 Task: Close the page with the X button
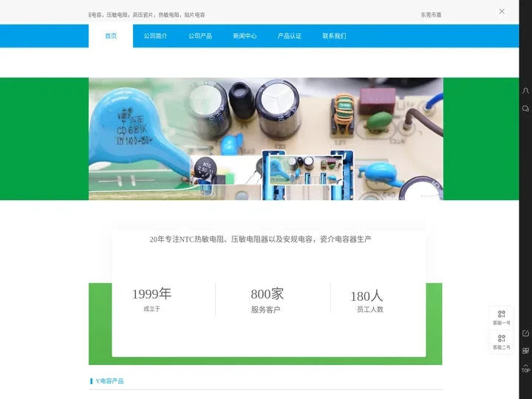click(502, 11)
